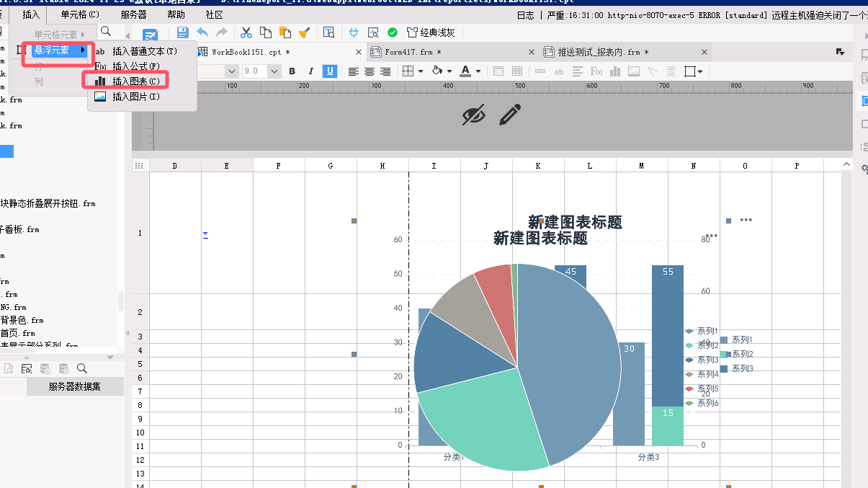Open the 帮助 menu
Viewport: 868px width, 488px height.
tap(176, 14)
